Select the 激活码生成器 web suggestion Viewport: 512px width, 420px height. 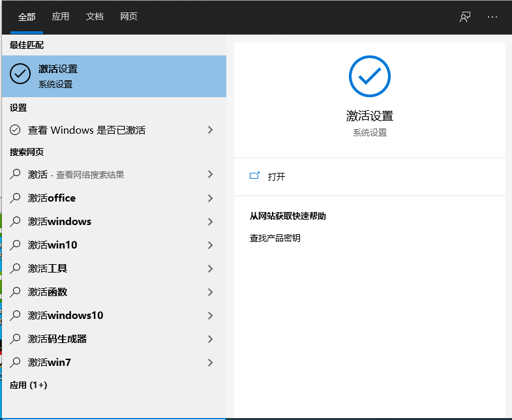click(57, 339)
